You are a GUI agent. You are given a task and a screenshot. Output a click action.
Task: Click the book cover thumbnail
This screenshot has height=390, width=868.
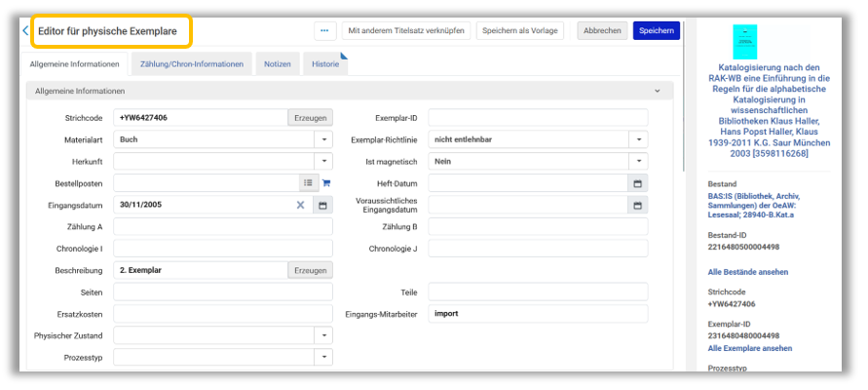745,42
